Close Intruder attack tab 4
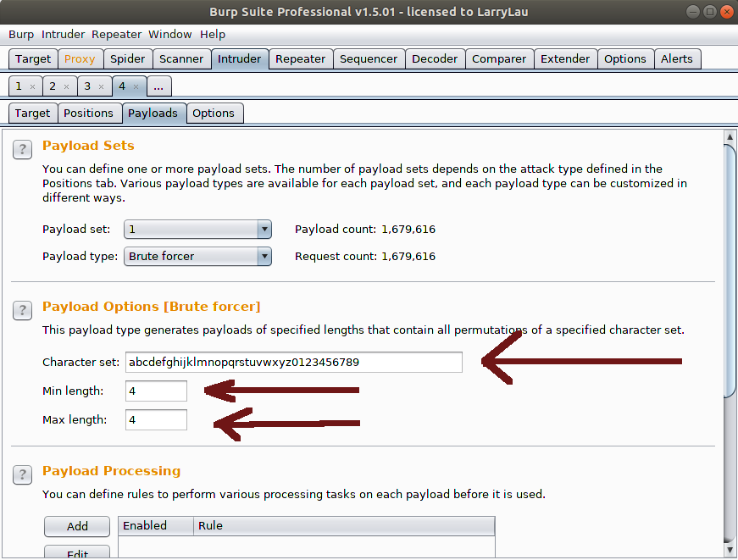This screenshot has height=560, width=738. (x=136, y=86)
